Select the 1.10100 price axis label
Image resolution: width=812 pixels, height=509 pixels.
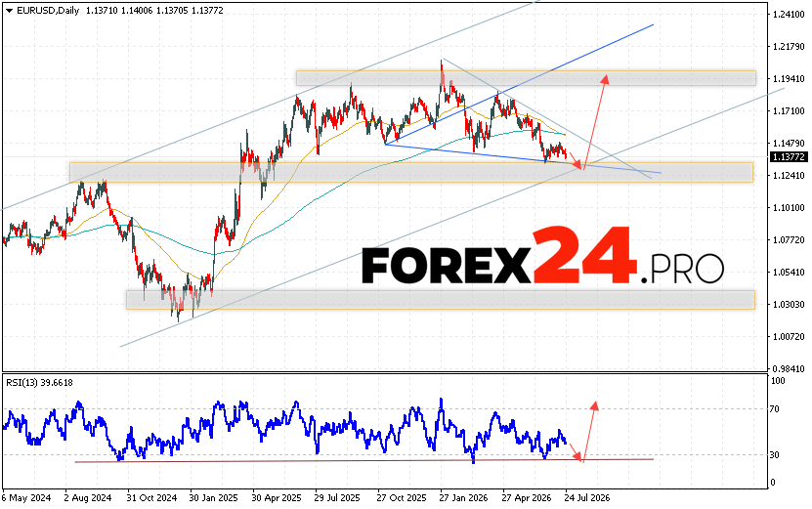789,208
